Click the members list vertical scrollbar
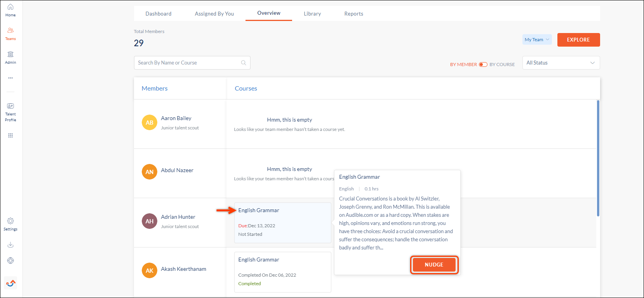Image resolution: width=644 pixels, height=298 pixels. [x=598, y=158]
